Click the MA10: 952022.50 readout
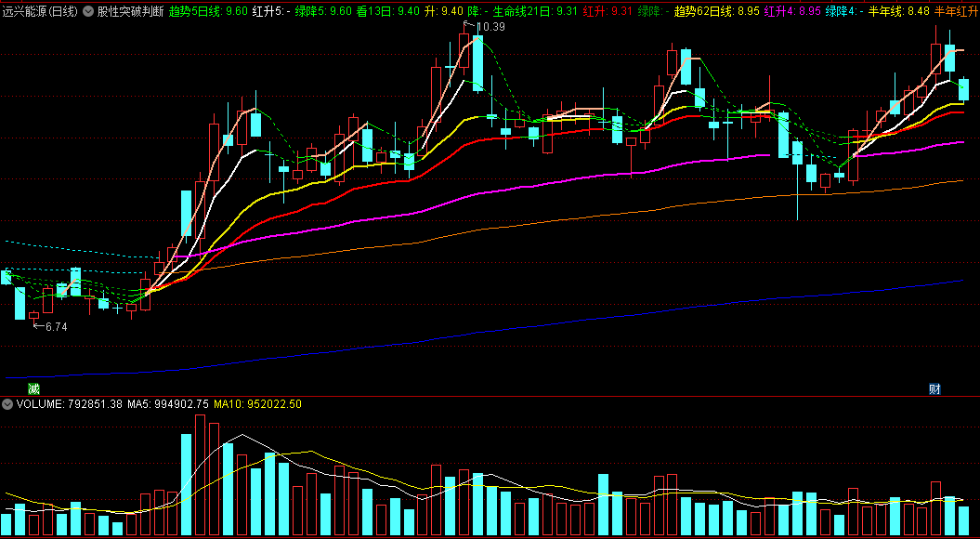The image size is (980, 539). pos(257,404)
